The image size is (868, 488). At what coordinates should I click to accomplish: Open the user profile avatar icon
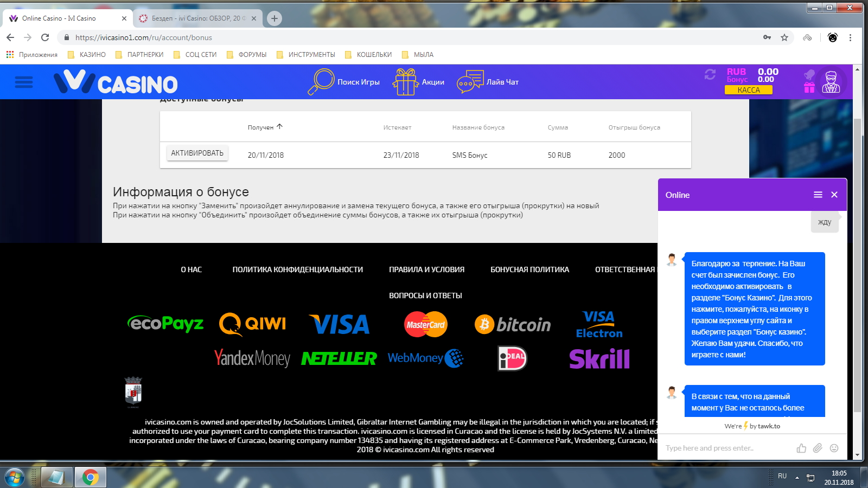coord(831,82)
